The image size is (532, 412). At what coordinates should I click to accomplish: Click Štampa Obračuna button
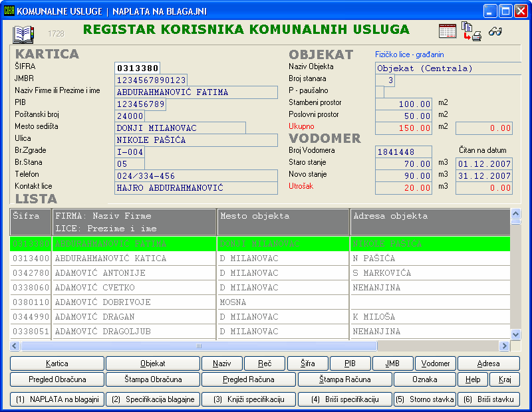pyautogui.click(x=153, y=379)
